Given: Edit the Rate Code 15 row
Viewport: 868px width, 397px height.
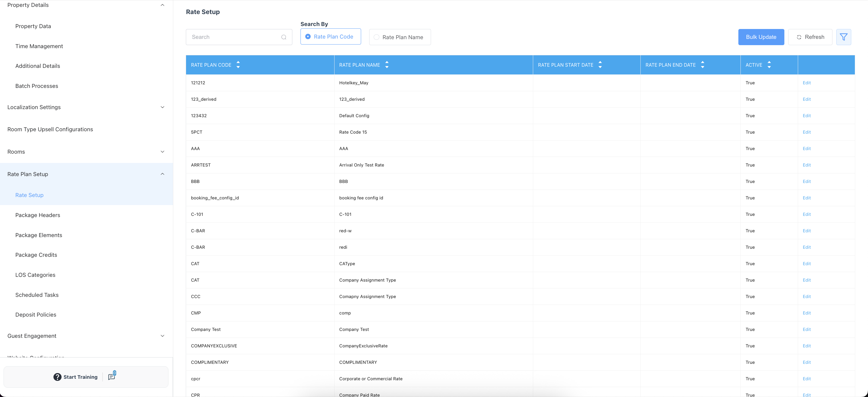Looking at the screenshot, I should coord(806,132).
